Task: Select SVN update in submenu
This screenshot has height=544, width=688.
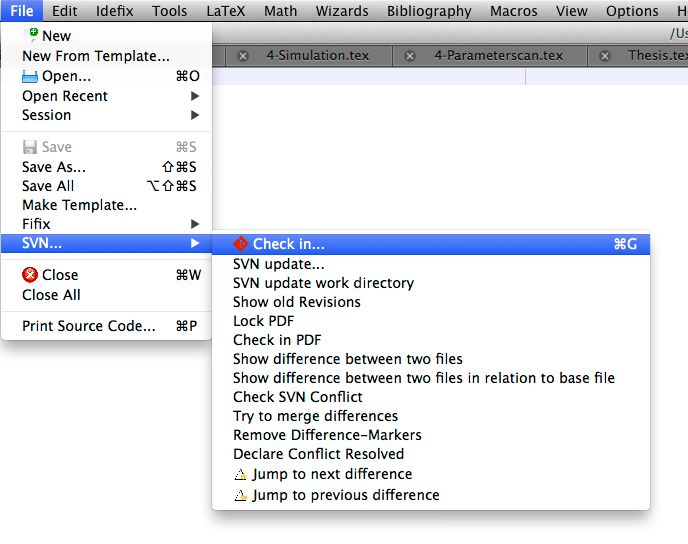Action: (x=430, y=264)
